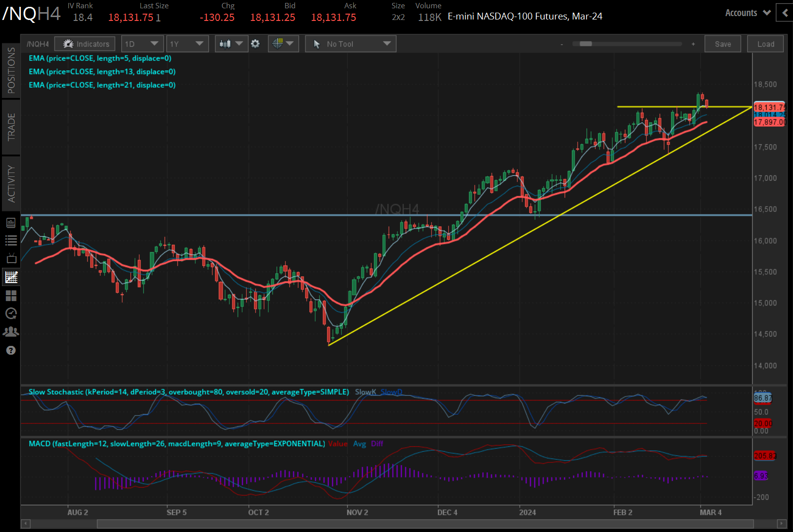Image resolution: width=793 pixels, height=532 pixels.
Task: Click the 17,897.00 red price bubble
Action: pos(770,122)
